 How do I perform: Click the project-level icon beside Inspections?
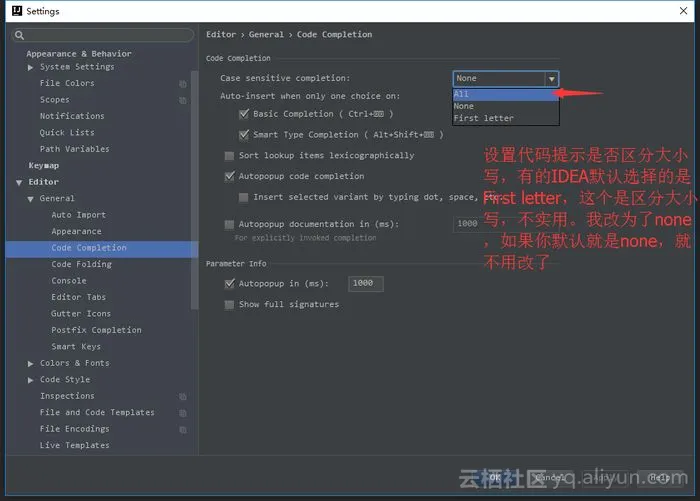coord(183,397)
